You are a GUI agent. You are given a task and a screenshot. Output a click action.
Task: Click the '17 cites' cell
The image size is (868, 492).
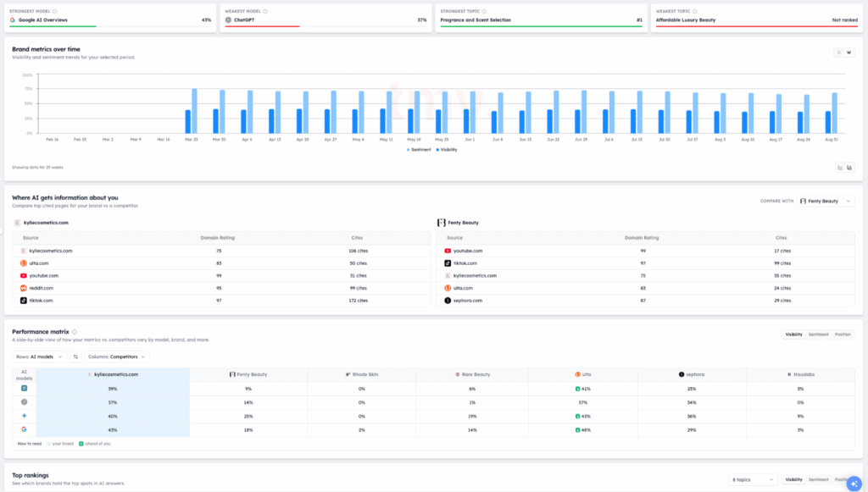pos(782,251)
